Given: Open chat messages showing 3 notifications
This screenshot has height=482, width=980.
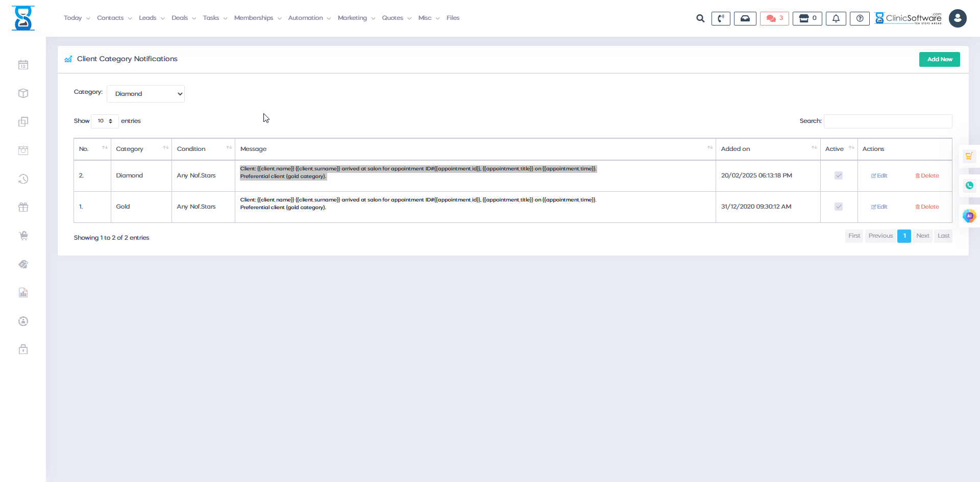Looking at the screenshot, I should (774, 18).
